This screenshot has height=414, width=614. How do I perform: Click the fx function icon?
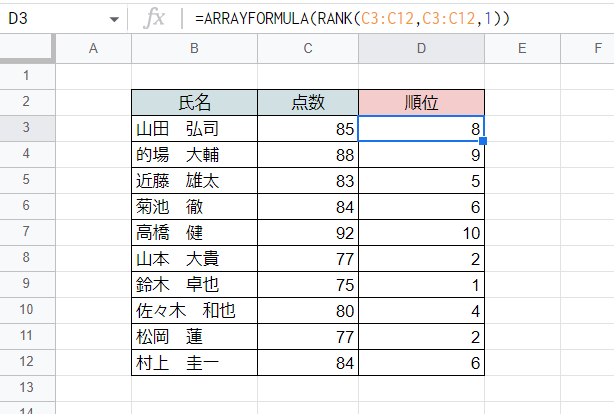154,18
